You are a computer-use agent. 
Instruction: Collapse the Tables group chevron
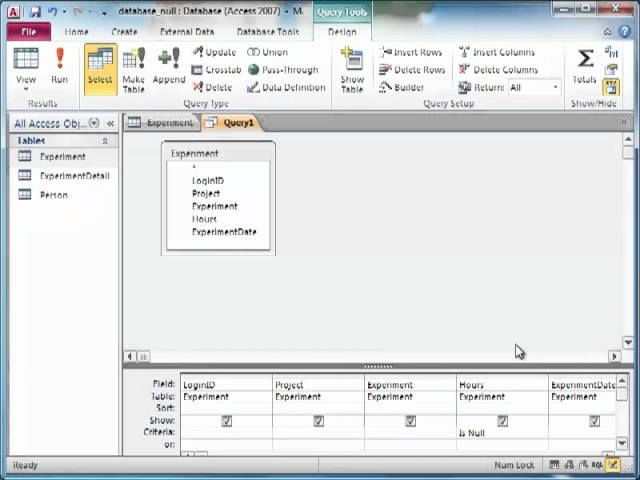tap(105, 141)
